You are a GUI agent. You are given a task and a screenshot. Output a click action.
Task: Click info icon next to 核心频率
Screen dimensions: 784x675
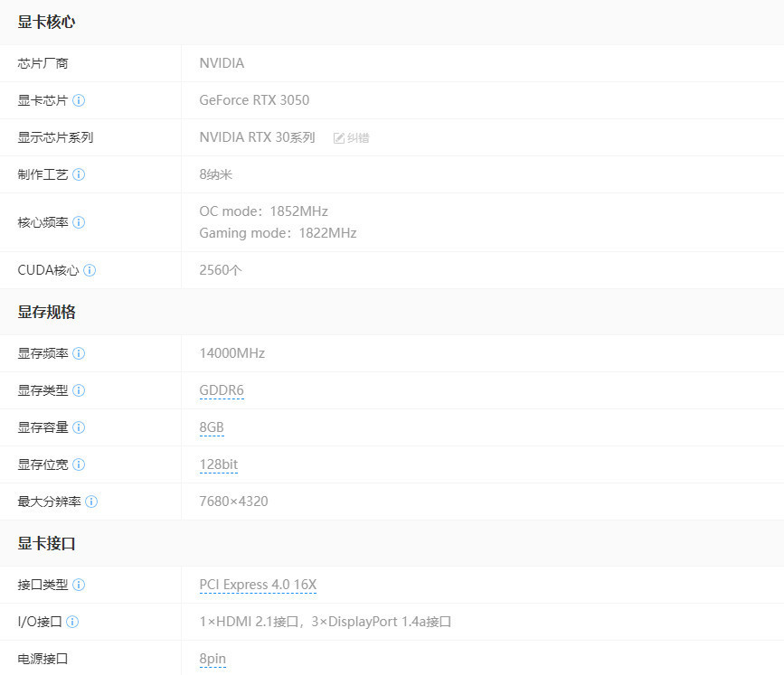click(79, 222)
